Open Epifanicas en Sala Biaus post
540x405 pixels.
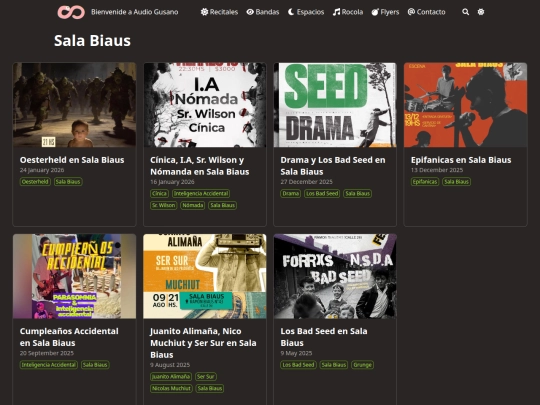[461, 160]
